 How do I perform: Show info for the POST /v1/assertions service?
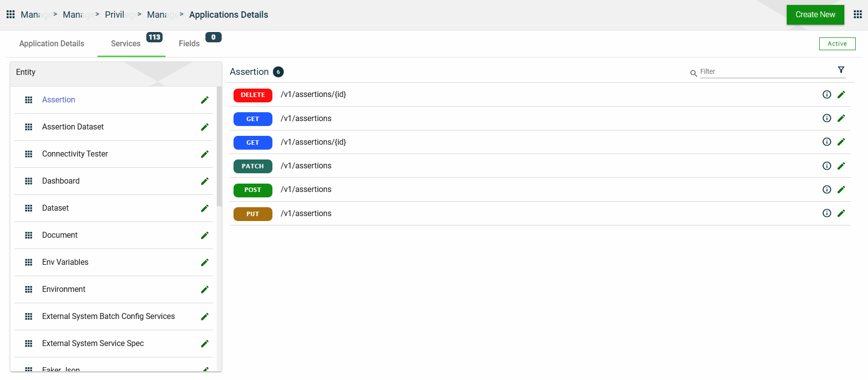[827, 190]
